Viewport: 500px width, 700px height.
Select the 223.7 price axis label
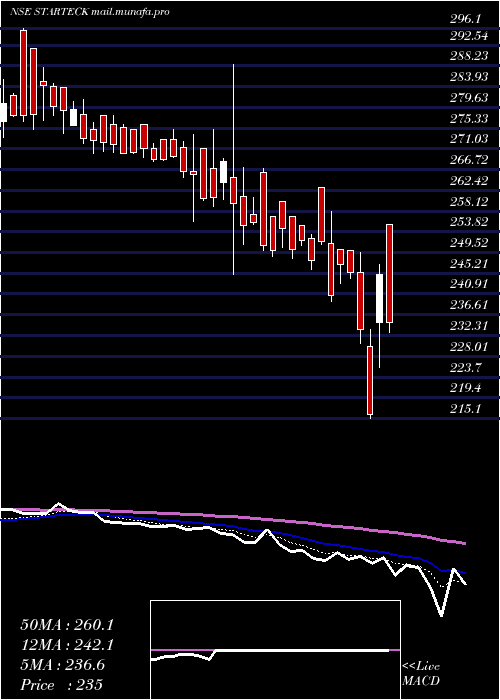pos(465,367)
